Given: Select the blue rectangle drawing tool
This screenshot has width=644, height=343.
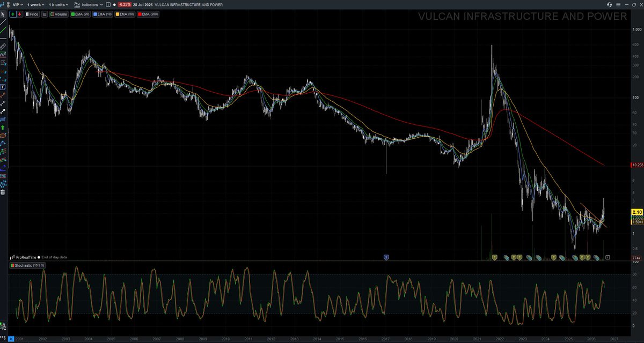Looking at the screenshot, I should [3, 119].
